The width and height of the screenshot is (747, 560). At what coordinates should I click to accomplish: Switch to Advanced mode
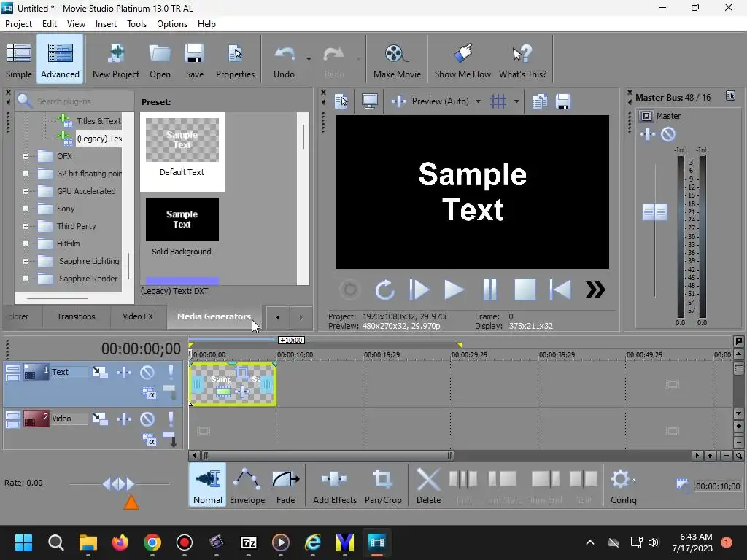(x=60, y=60)
